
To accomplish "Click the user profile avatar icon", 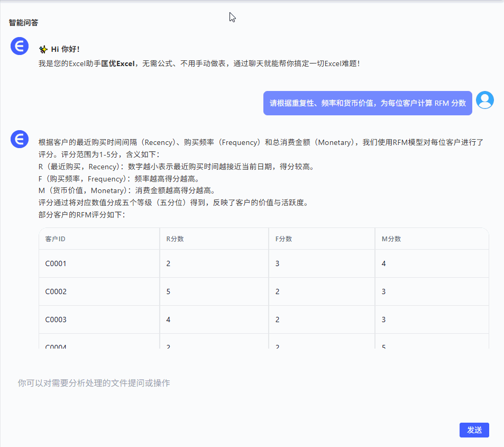I will pos(485,100).
